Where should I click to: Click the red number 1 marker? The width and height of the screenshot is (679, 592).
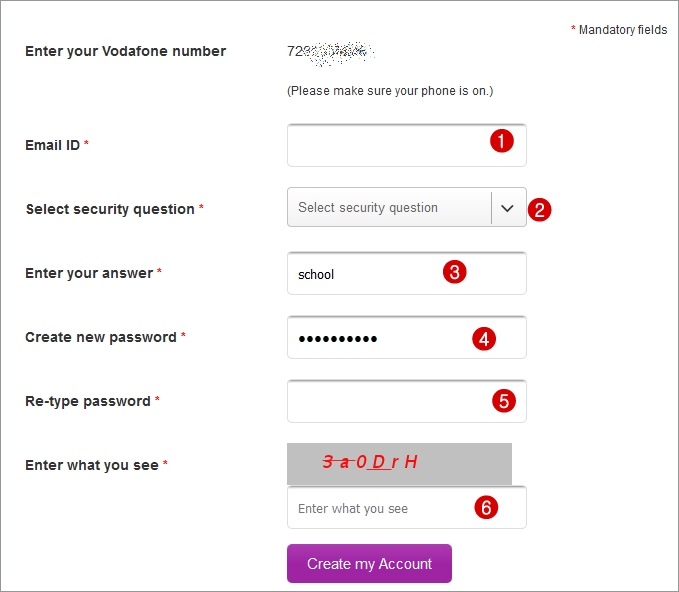tap(502, 141)
